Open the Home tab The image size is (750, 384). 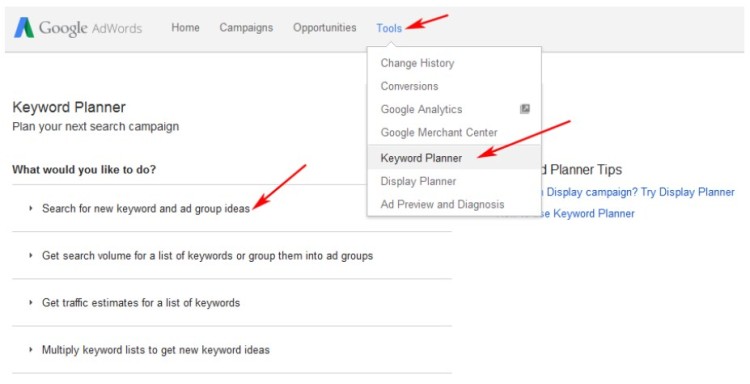pyautogui.click(x=185, y=28)
